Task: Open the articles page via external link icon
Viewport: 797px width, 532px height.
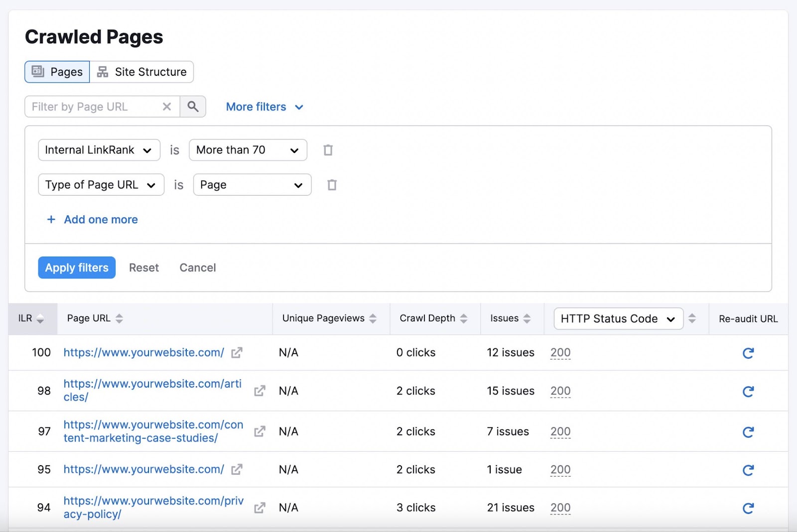Action: [260, 391]
